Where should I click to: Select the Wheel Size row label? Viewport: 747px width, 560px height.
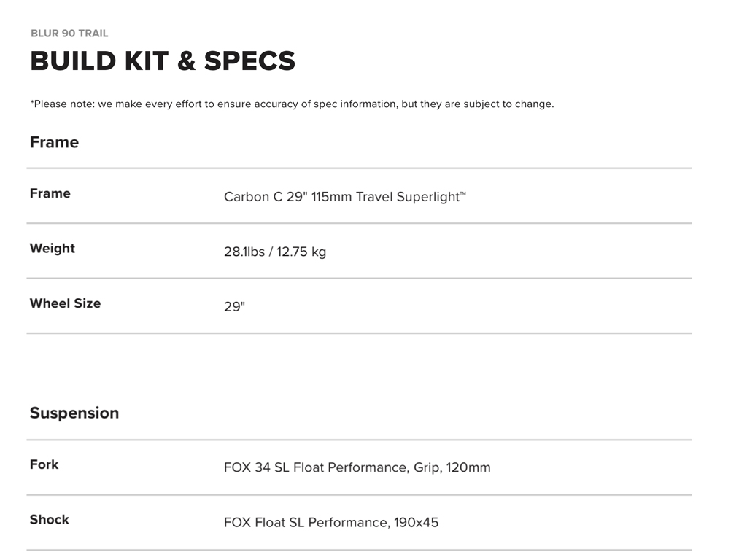65,303
